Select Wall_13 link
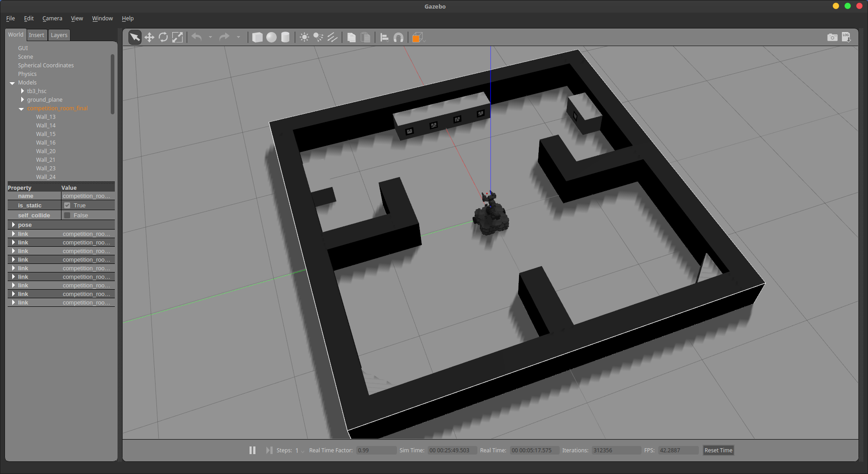This screenshot has width=868, height=474. coord(46,117)
